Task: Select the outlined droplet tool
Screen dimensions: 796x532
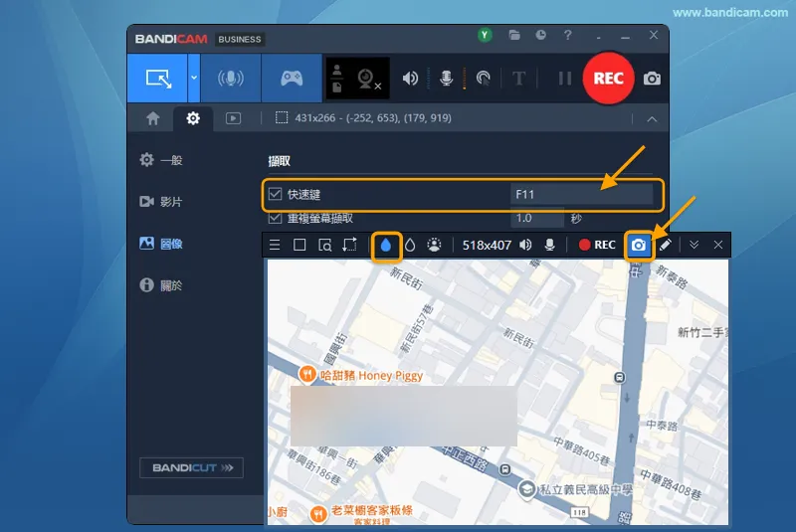Action: [410, 246]
